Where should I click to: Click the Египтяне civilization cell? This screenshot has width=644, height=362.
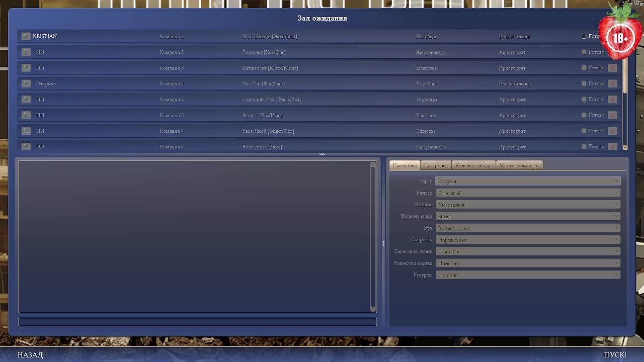click(x=426, y=68)
